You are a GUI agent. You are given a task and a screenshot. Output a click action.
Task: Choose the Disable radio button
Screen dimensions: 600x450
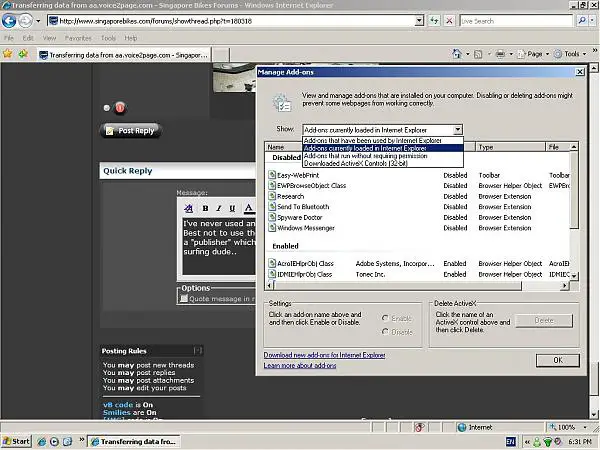click(x=385, y=332)
